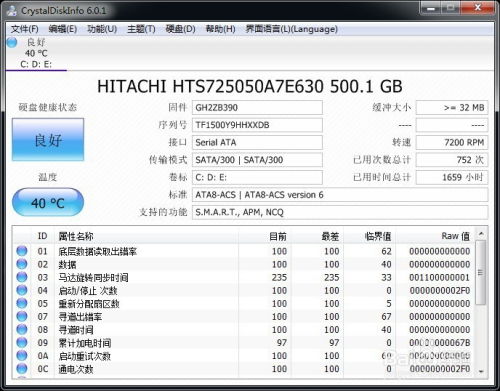The image size is (500, 391).
Task: Click the raw value 00000000067B
Action: click(x=440, y=343)
